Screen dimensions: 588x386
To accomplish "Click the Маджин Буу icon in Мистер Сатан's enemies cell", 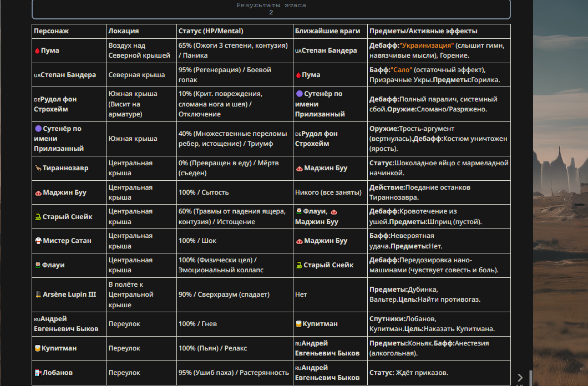I will pyautogui.click(x=299, y=241).
